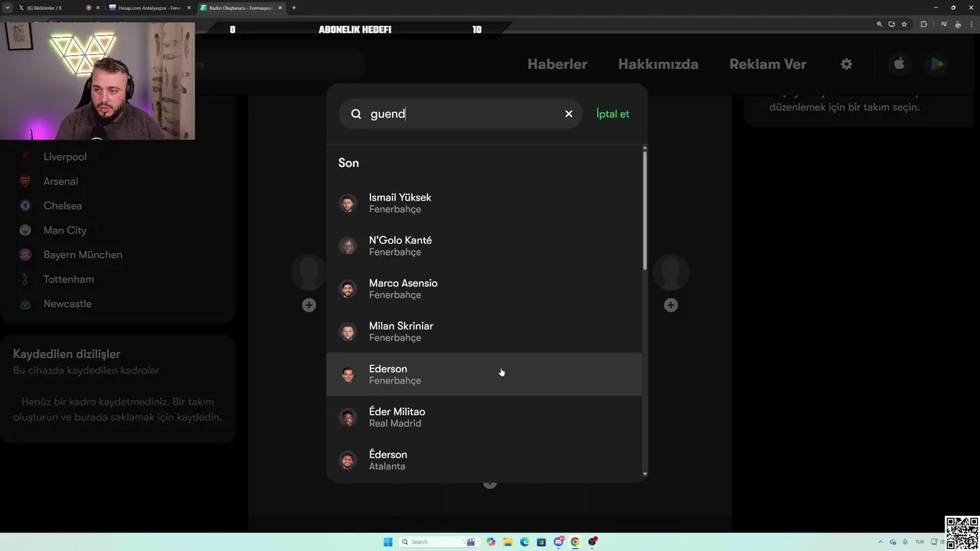
Task: Click Éder Militao's avatar thumbnail
Action: (x=348, y=417)
